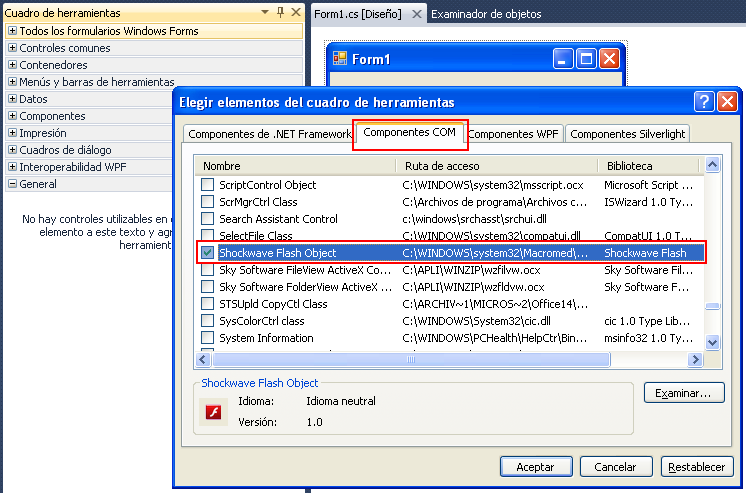
Task: Click the list's scroll left arrow
Action: click(203, 360)
